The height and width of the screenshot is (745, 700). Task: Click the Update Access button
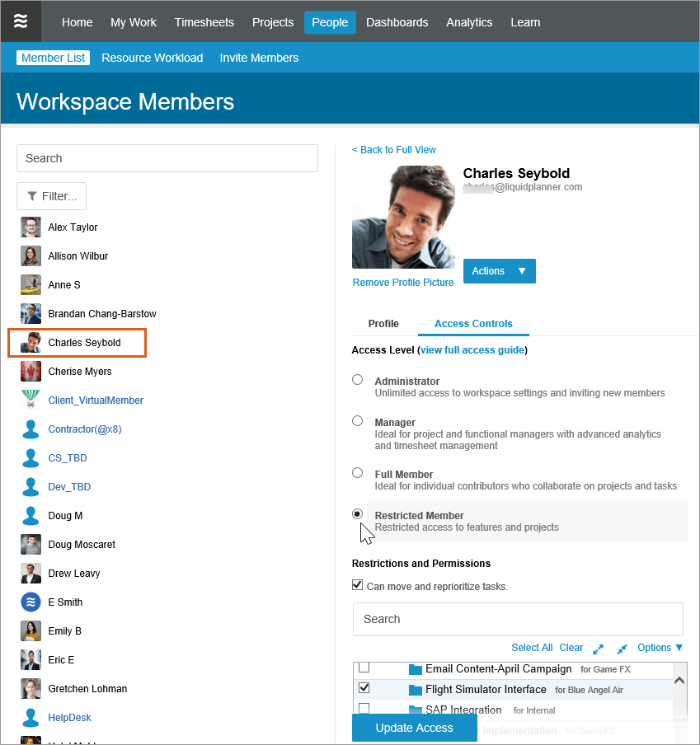414,728
